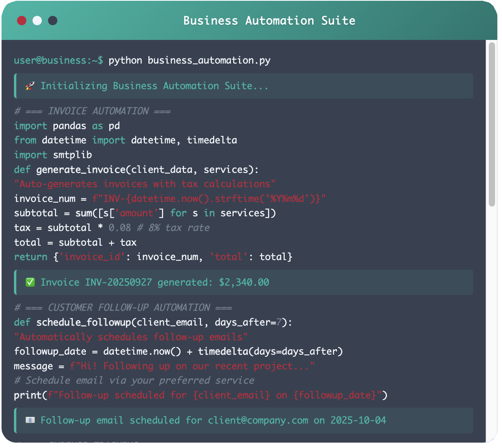Click 'Invoice INV-20250927 generated: $2,340.00' output
Image resolution: width=502 pixels, height=448 pixels.
click(155, 283)
